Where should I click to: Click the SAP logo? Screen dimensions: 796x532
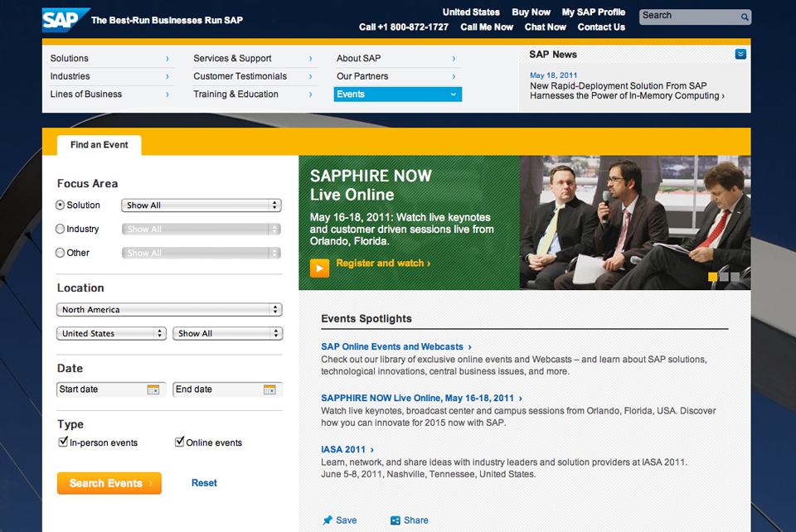pos(66,20)
